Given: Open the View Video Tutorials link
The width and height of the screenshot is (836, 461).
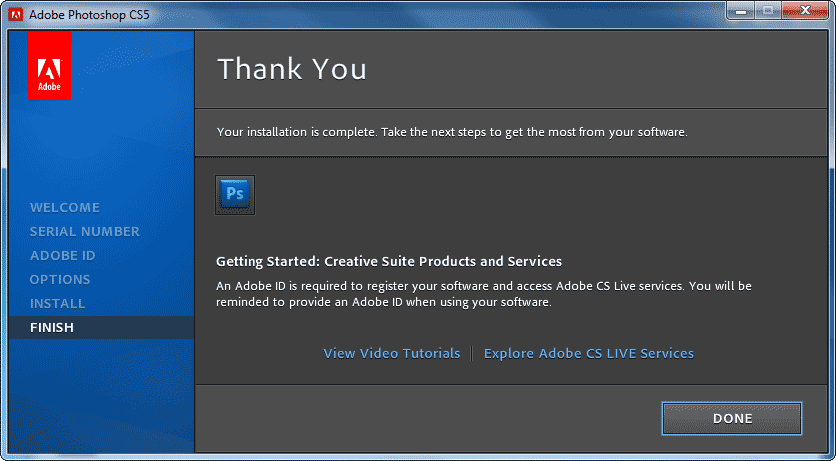Looking at the screenshot, I should point(391,353).
